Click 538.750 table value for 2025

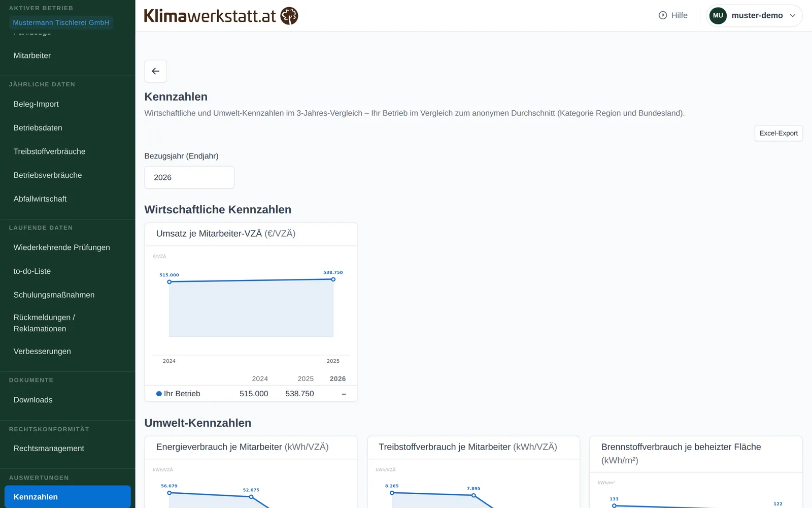[x=299, y=394]
